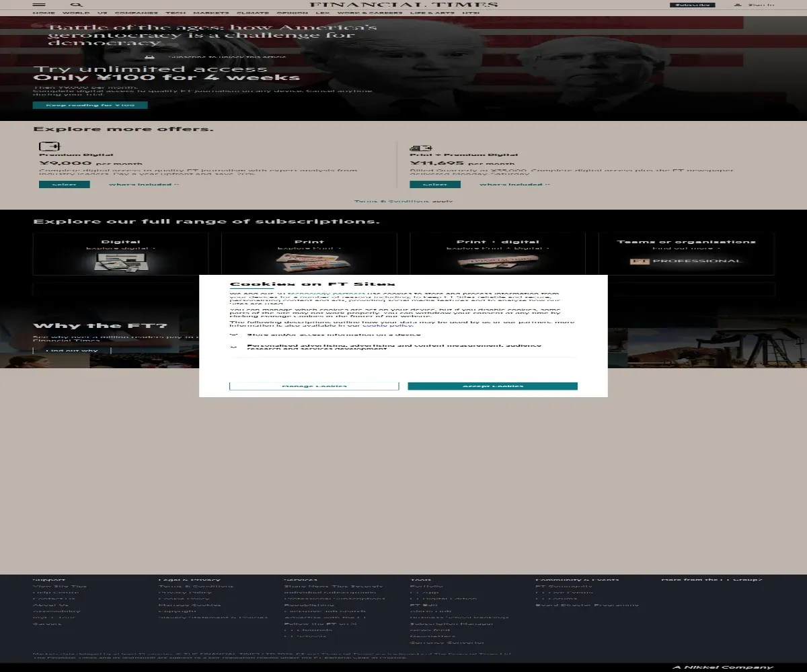Open the MARKETS section

[x=211, y=13]
